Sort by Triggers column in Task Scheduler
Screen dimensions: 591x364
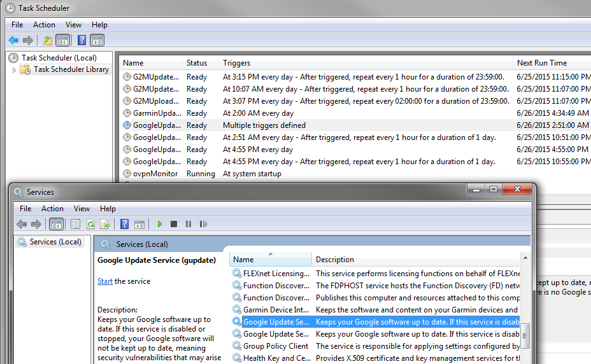366,63
